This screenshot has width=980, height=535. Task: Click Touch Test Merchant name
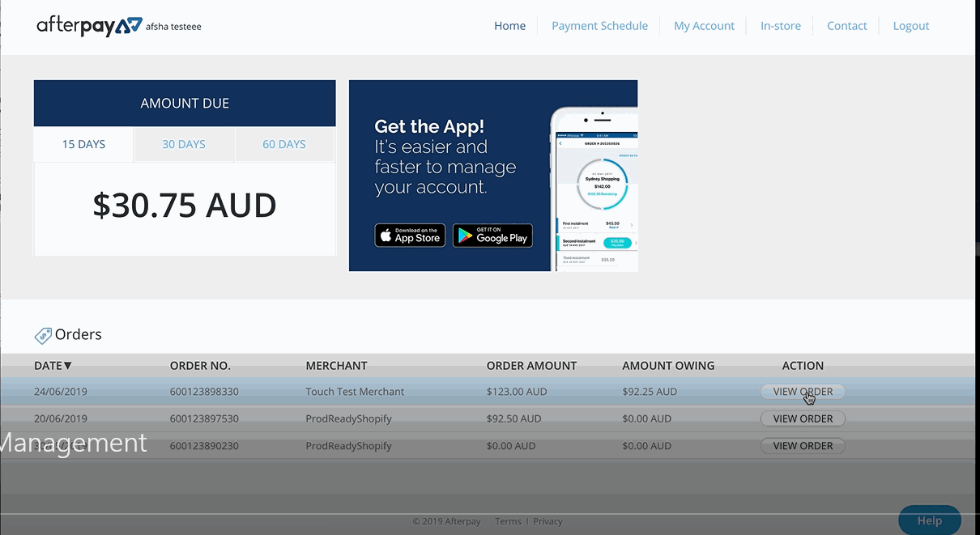coord(355,392)
